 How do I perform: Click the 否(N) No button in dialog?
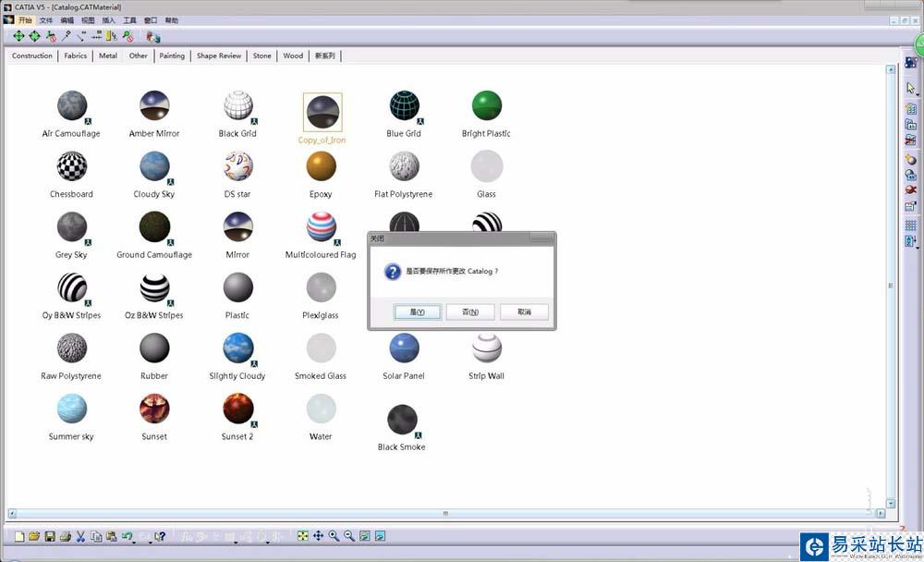(470, 312)
